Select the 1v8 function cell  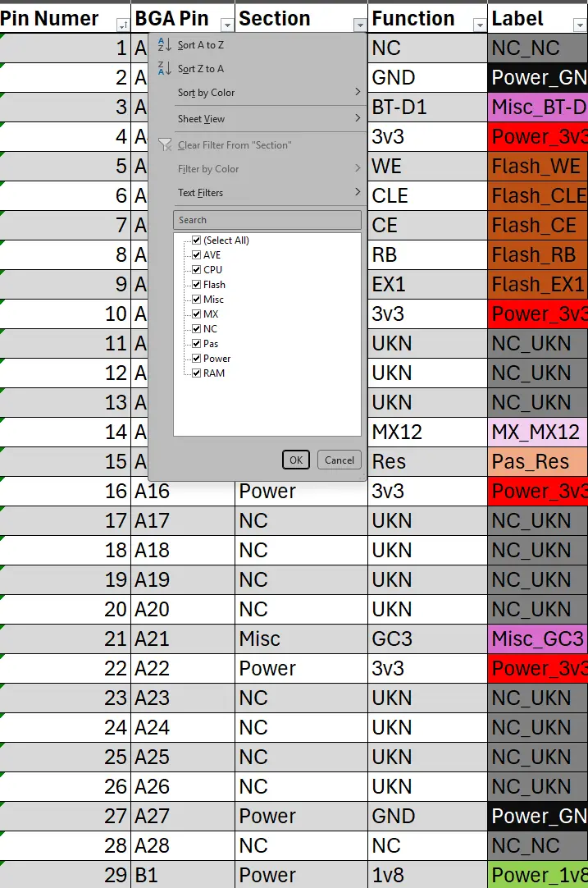427,875
